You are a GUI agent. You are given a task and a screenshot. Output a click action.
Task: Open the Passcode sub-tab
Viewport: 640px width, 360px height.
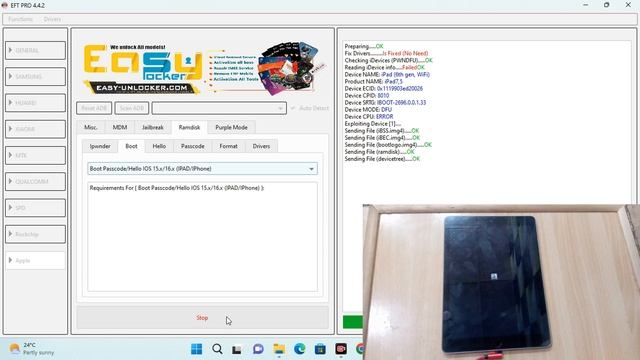click(193, 146)
